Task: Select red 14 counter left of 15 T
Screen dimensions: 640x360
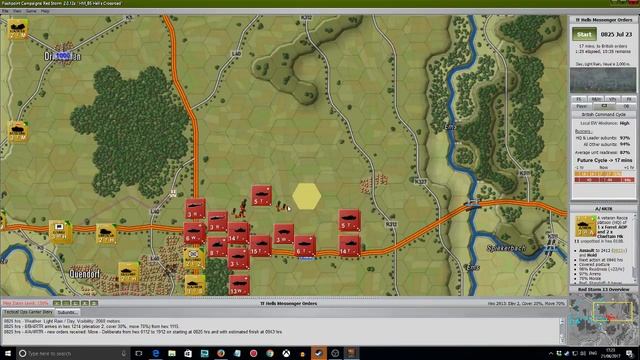Action: pos(238,233)
